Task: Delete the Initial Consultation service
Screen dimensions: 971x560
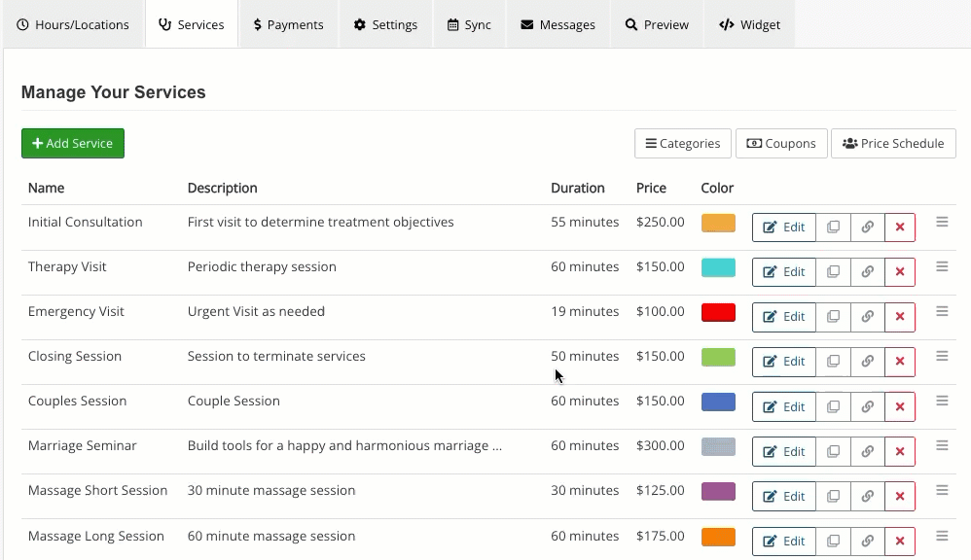Action: tap(900, 227)
